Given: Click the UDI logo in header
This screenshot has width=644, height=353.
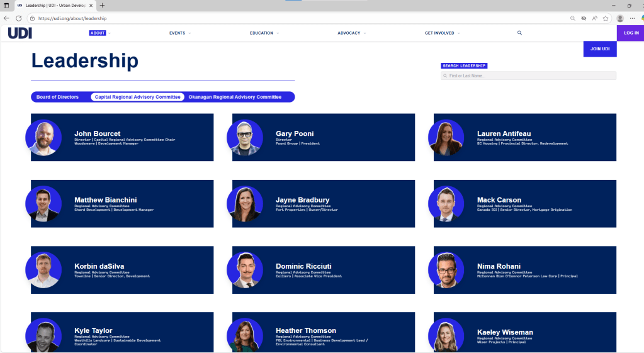Looking at the screenshot, I should pyautogui.click(x=20, y=33).
